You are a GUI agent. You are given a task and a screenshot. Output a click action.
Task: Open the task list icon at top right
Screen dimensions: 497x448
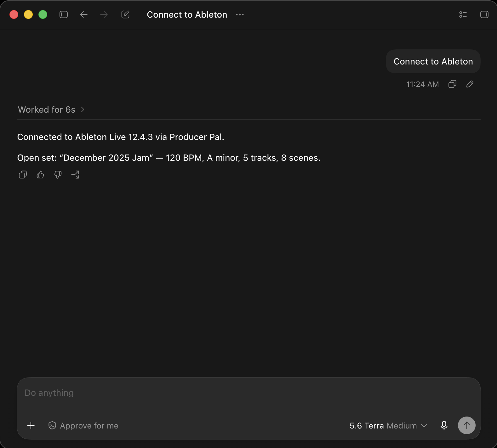point(463,14)
